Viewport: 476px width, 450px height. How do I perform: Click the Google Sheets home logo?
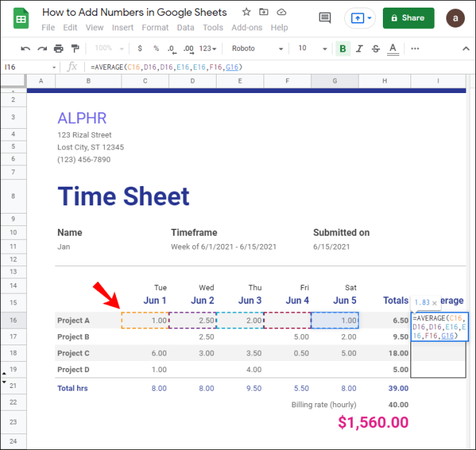pos(21,19)
